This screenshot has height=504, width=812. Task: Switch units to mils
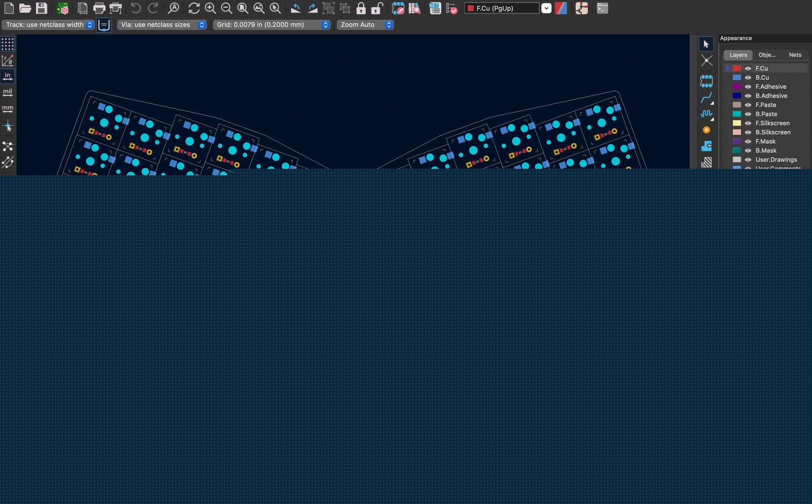[x=8, y=93]
